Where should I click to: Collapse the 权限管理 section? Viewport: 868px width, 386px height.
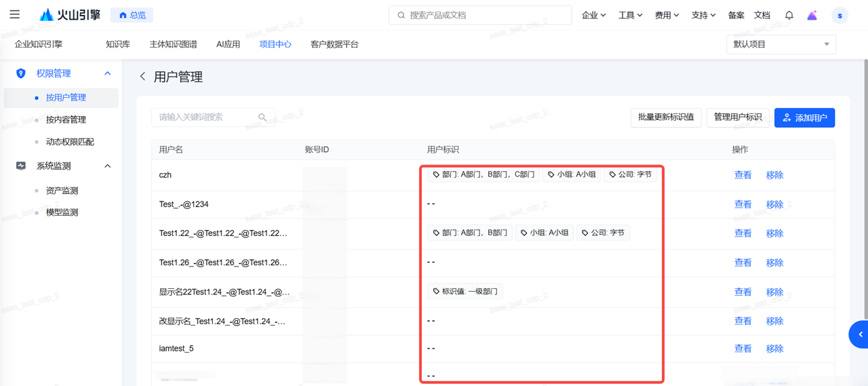click(x=107, y=73)
